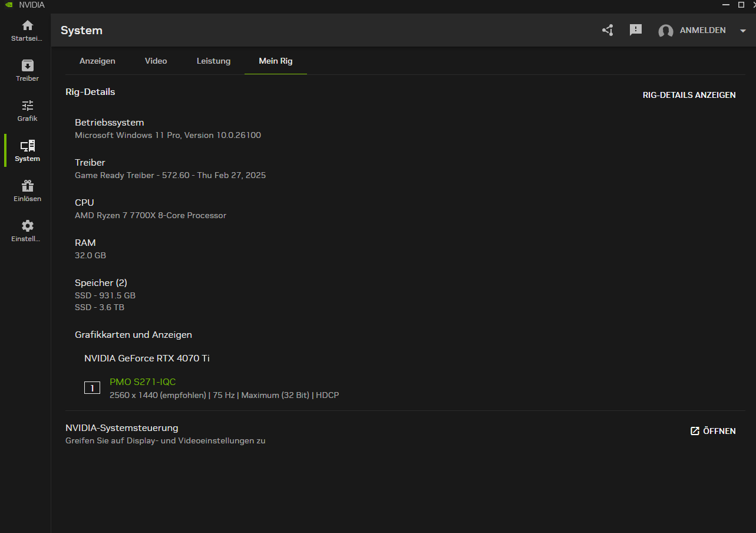Click the Microsoft Windows 11 Pro version text
The width and height of the screenshot is (756, 533).
click(x=168, y=135)
